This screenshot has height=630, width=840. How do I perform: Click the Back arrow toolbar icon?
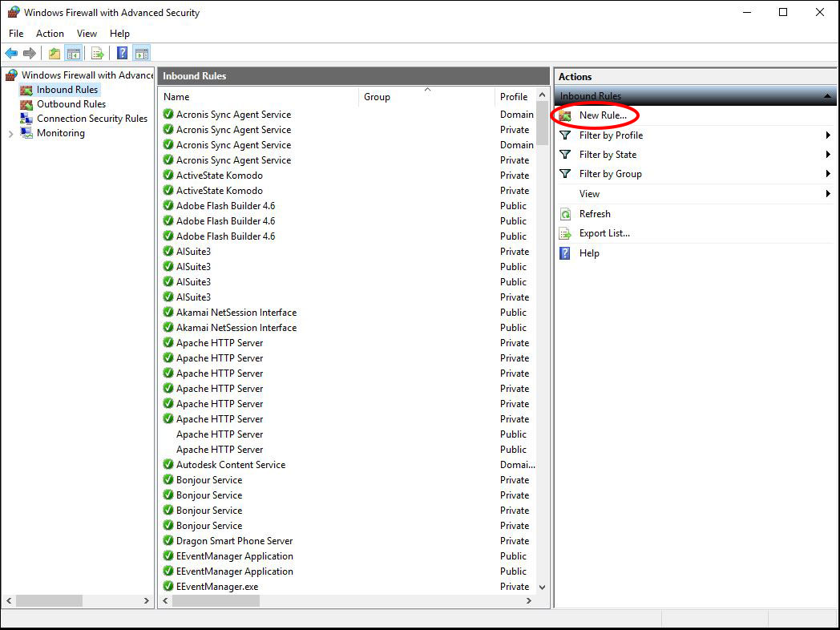[11, 53]
